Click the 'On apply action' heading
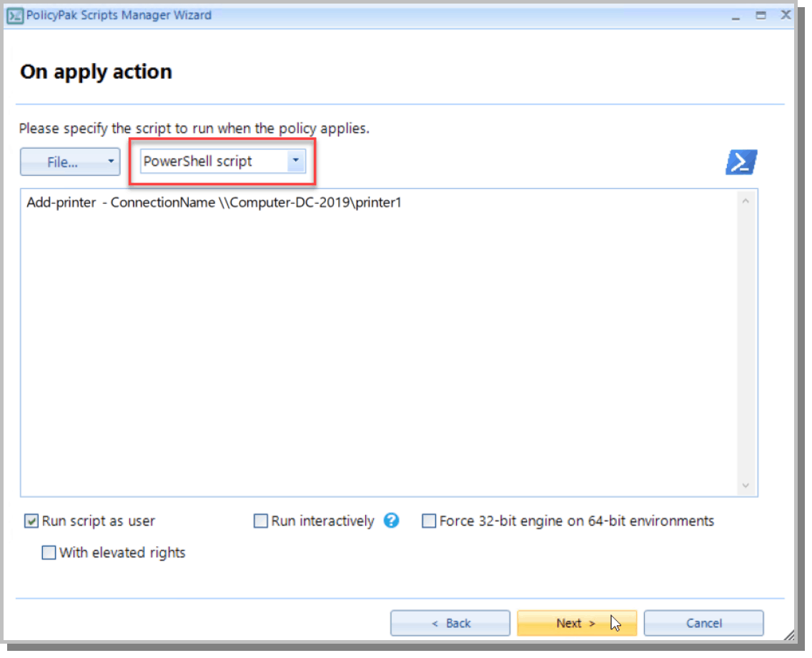 pos(96,72)
